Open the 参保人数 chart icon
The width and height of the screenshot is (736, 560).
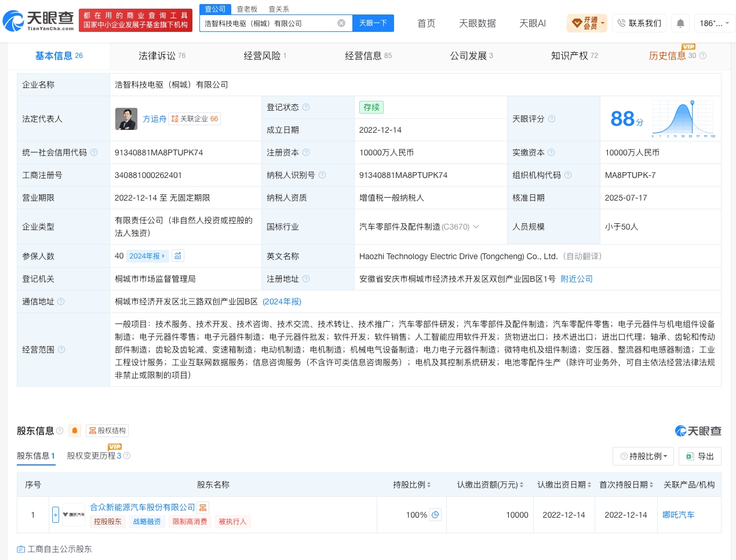178,256
